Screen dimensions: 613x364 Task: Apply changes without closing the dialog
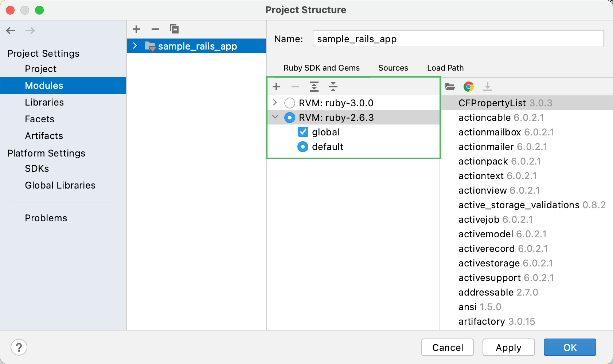tap(508, 347)
